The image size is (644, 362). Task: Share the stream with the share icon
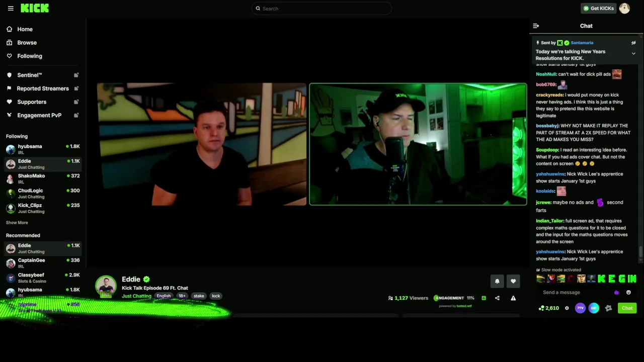click(497, 298)
